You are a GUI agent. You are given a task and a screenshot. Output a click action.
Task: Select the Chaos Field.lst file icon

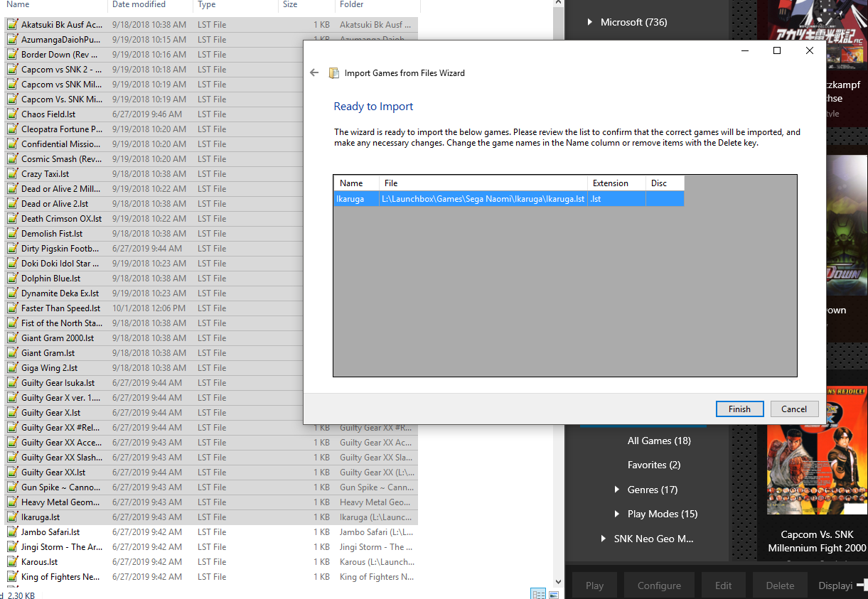(x=12, y=114)
